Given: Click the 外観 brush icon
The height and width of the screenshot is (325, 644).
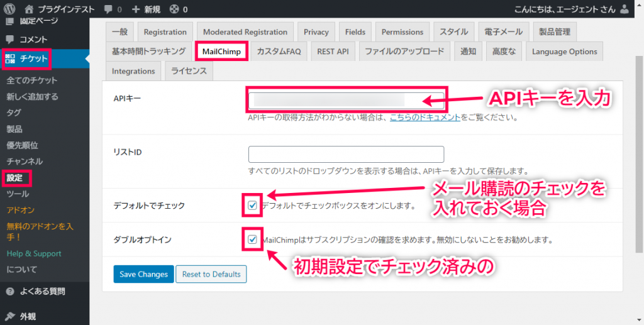Looking at the screenshot, I should coord(10,316).
